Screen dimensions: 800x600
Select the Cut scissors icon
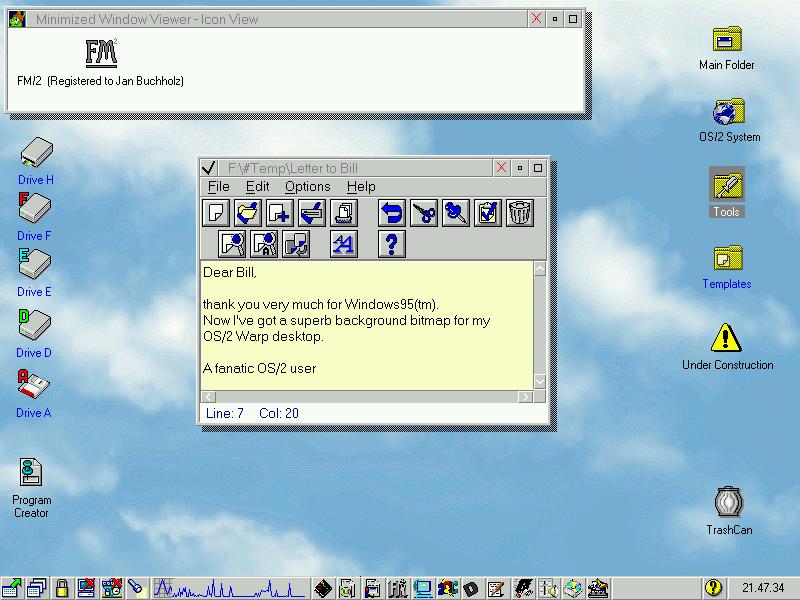pos(424,212)
